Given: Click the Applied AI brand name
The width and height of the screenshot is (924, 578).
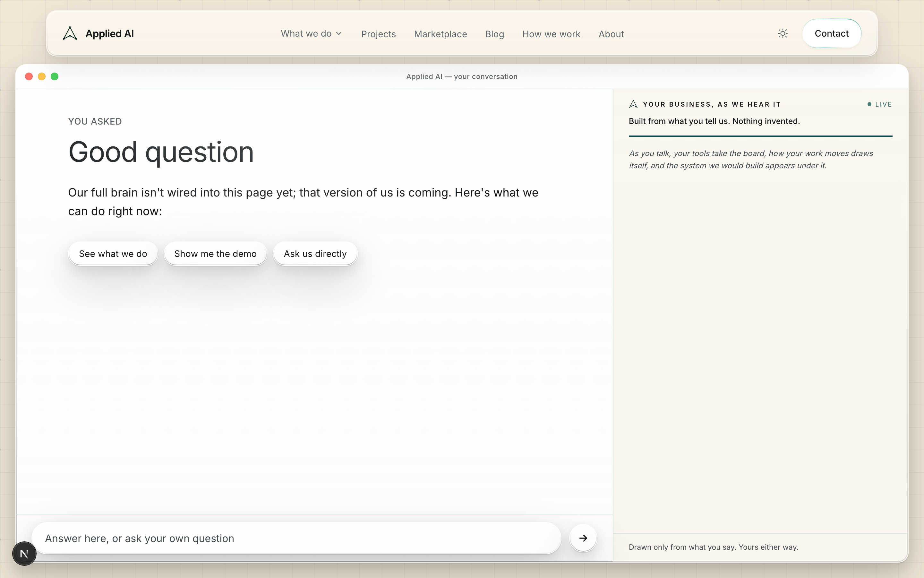Looking at the screenshot, I should 110,34.
